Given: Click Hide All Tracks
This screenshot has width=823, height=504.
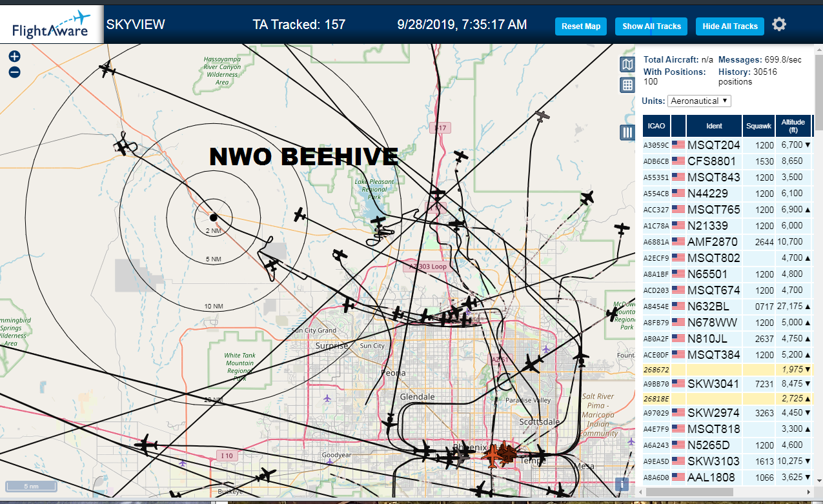Looking at the screenshot, I should (730, 26).
